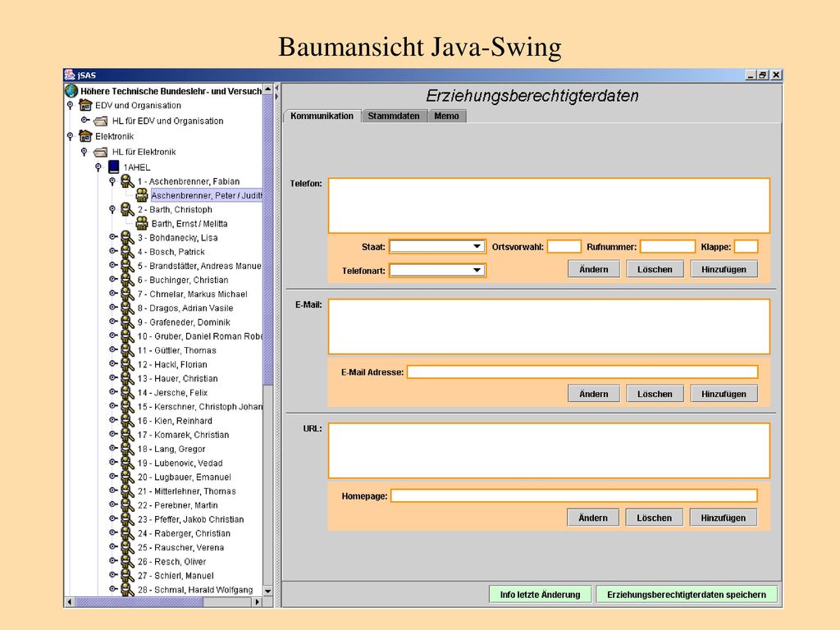840x630 pixels.
Task: Click Hinzufügen in the Telefon section
Action: coord(724,269)
